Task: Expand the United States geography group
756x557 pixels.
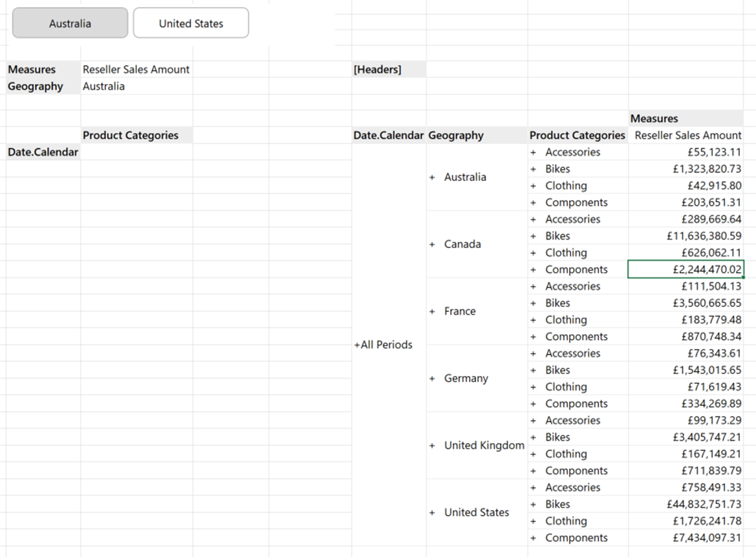Action: pos(432,512)
